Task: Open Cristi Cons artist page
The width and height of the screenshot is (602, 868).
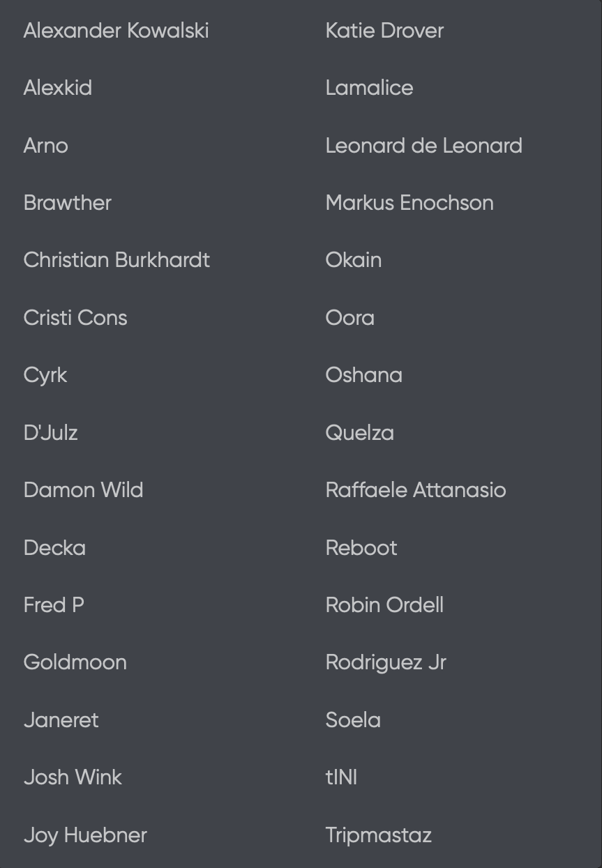Action: 75,318
